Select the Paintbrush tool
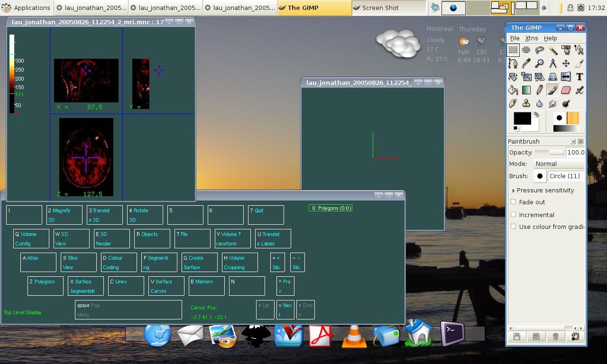Screen dimensions: 607x364 click(x=553, y=90)
